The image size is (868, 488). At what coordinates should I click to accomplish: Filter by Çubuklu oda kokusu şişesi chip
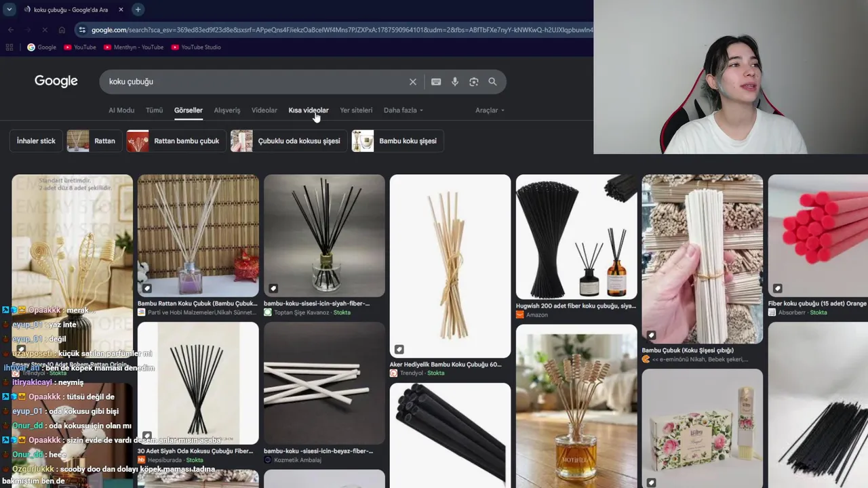[x=289, y=141]
